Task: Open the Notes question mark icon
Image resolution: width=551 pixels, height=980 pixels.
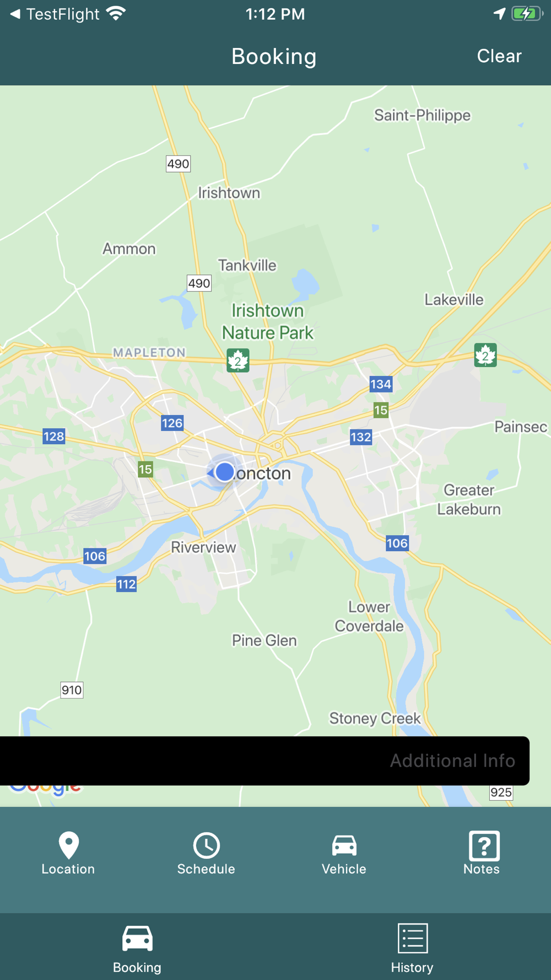Action: 484,846
